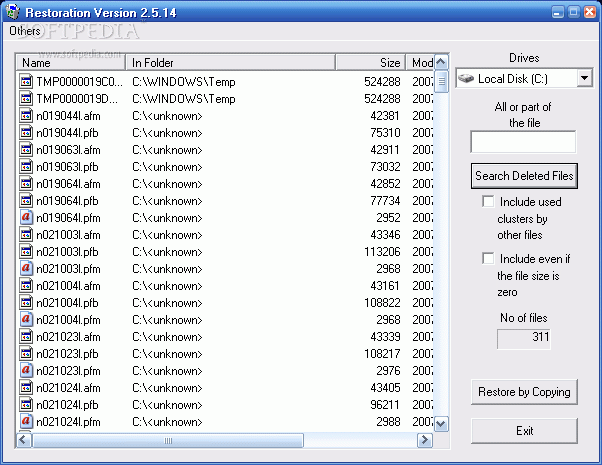The width and height of the screenshot is (602, 465).
Task: Click size value 42381
Action: pos(385,116)
